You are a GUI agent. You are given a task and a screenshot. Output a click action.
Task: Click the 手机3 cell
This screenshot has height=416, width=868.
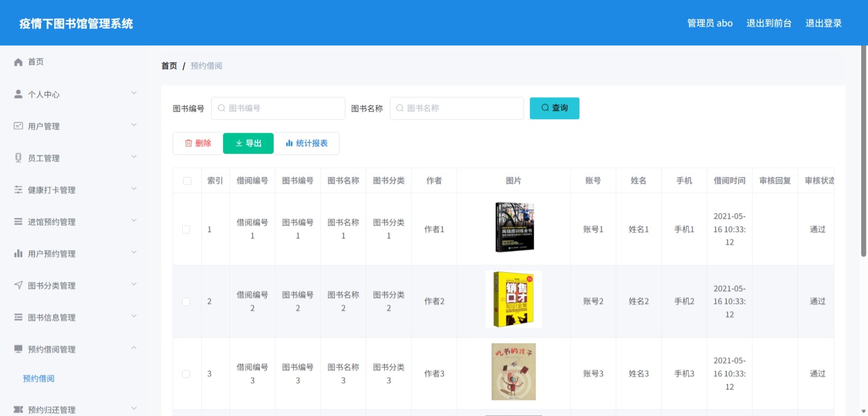pos(684,374)
